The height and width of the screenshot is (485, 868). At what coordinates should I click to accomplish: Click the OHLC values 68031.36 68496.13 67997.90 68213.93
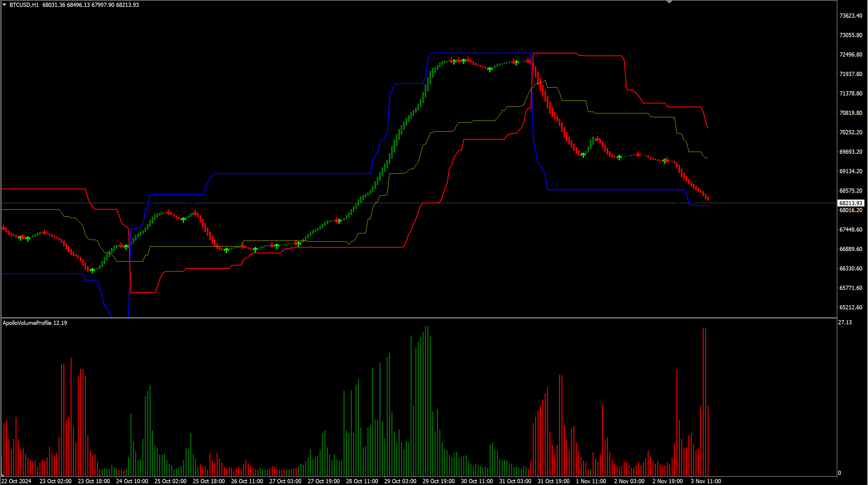coord(91,5)
